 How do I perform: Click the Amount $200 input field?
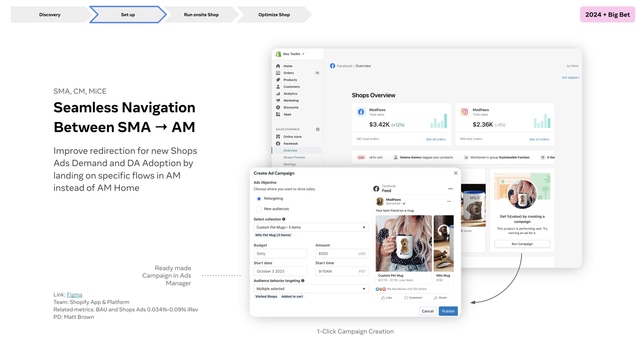342,254
